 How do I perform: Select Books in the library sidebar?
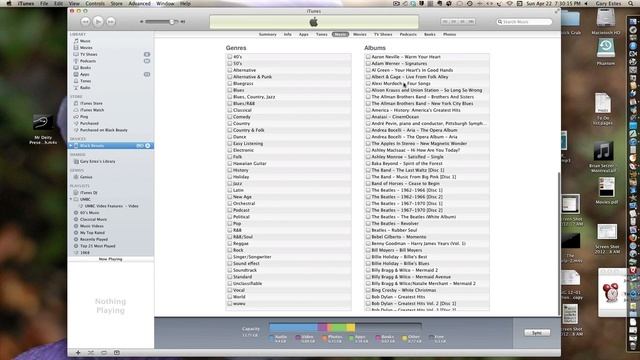[x=85, y=68]
